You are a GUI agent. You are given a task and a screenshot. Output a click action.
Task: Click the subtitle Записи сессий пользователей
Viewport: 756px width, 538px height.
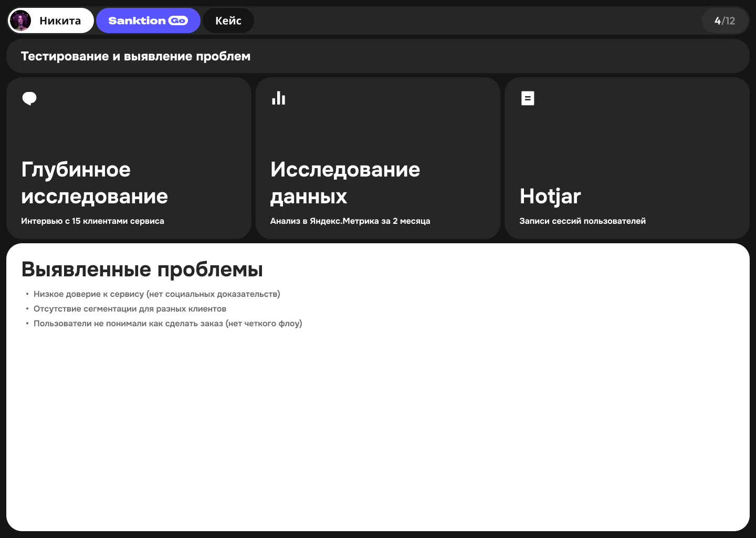(x=583, y=221)
